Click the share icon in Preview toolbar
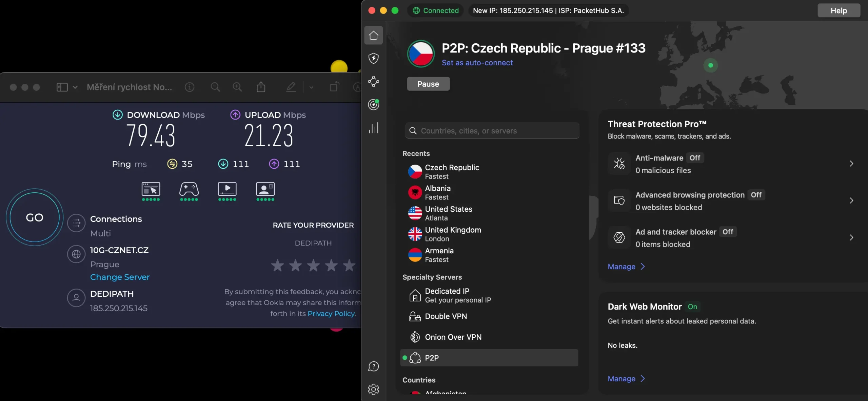 (x=261, y=87)
